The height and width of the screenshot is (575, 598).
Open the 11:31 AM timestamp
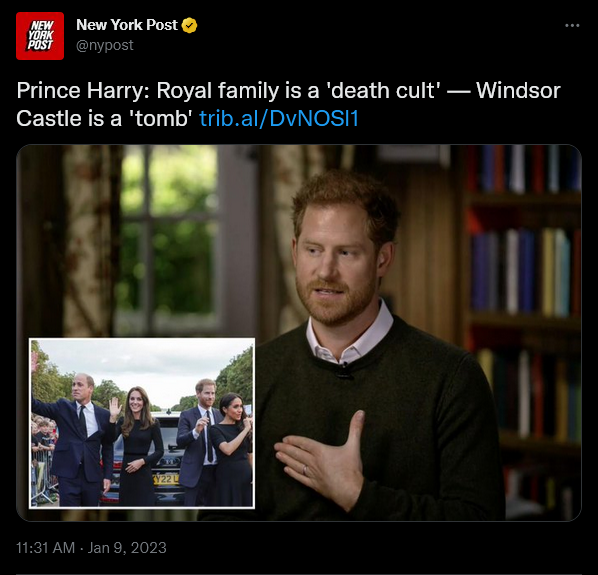(45, 548)
